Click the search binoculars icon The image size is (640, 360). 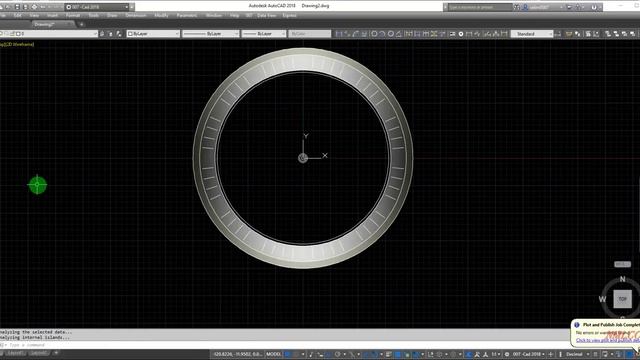[x=516, y=7]
